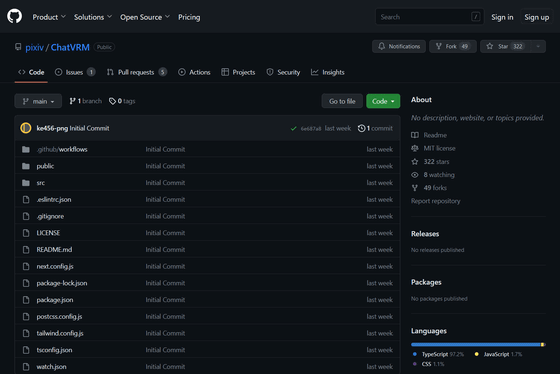Click the file icon beside tsconfig.json
This screenshot has width=560, height=374.
coord(26,350)
